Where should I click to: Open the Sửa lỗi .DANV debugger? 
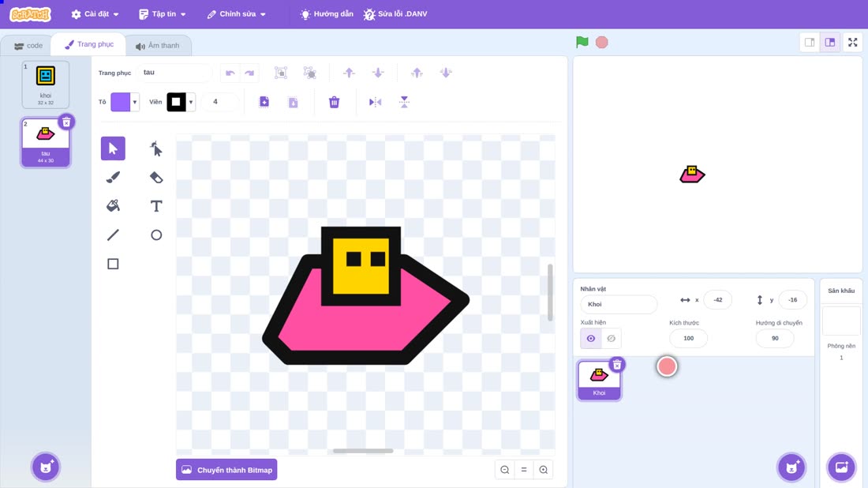coord(395,14)
